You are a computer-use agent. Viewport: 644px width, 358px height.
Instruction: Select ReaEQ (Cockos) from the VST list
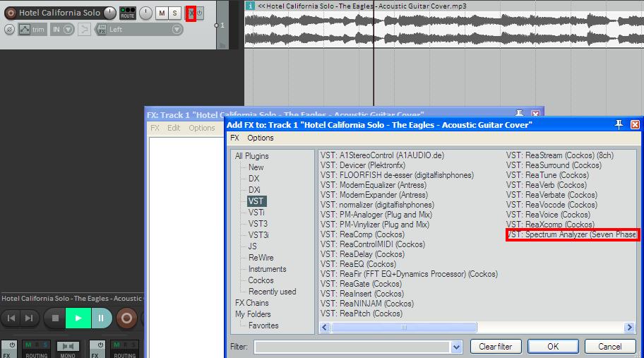click(357, 264)
